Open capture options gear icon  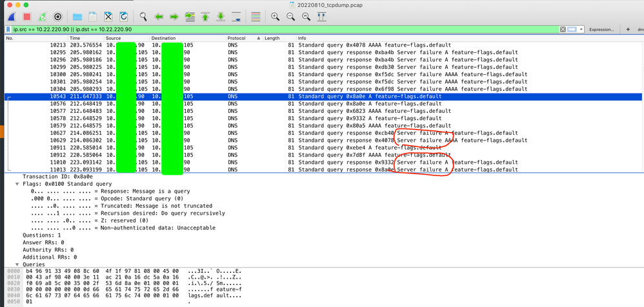[x=57, y=17]
